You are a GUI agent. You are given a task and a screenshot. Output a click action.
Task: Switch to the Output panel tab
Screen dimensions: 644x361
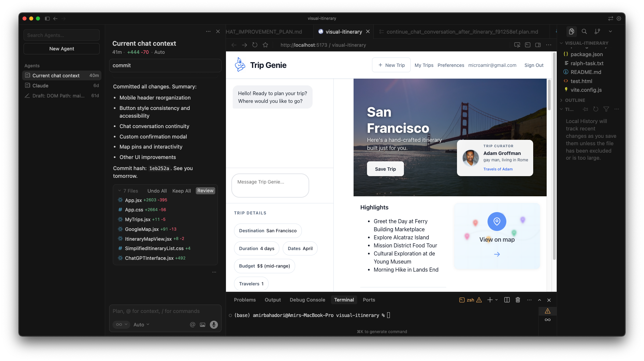(273, 300)
